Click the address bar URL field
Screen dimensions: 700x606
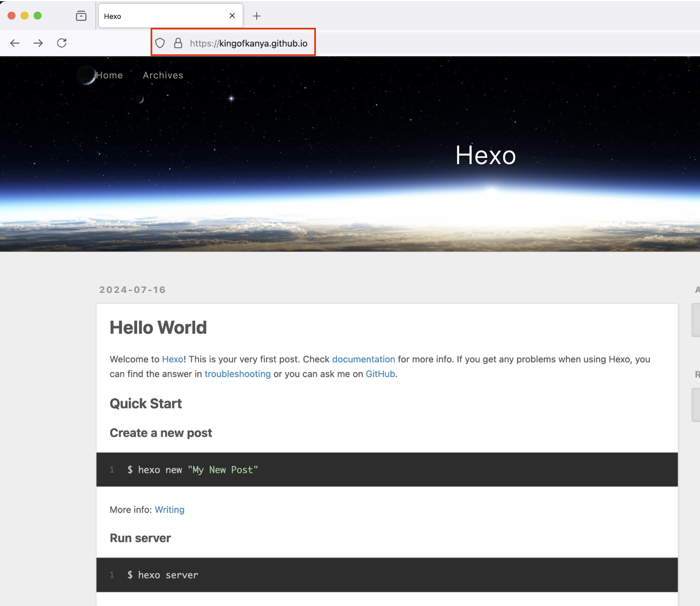249,43
